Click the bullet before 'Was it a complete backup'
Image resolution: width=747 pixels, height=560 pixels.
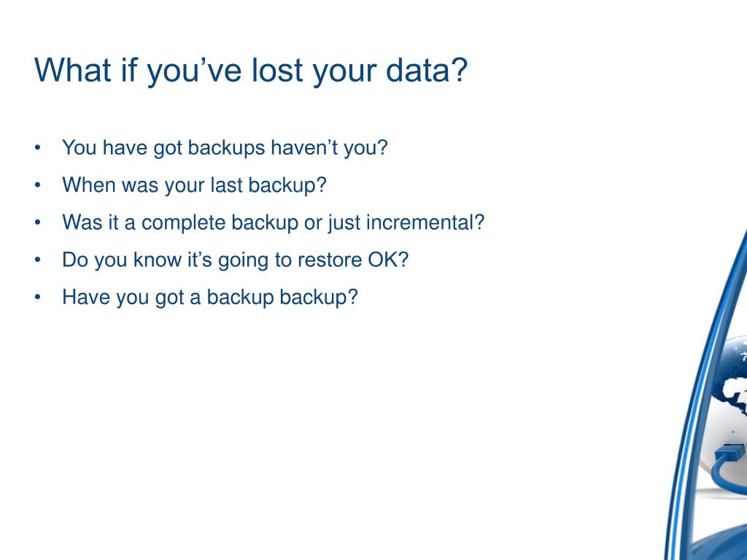point(38,222)
